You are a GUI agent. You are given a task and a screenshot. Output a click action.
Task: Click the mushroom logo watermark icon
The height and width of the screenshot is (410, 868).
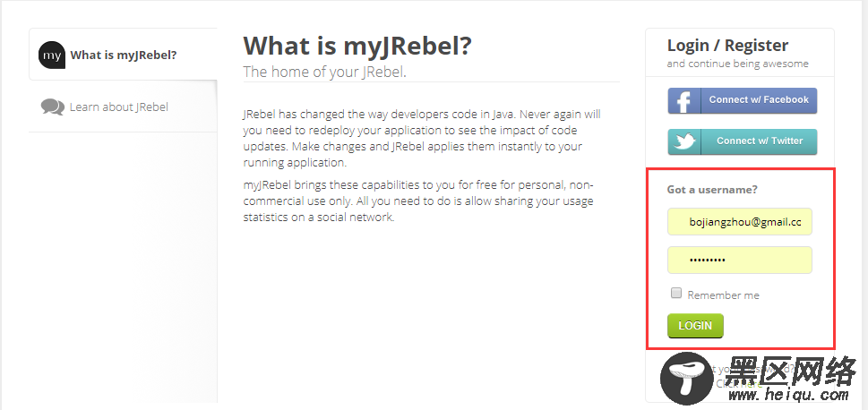[x=687, y=379]
